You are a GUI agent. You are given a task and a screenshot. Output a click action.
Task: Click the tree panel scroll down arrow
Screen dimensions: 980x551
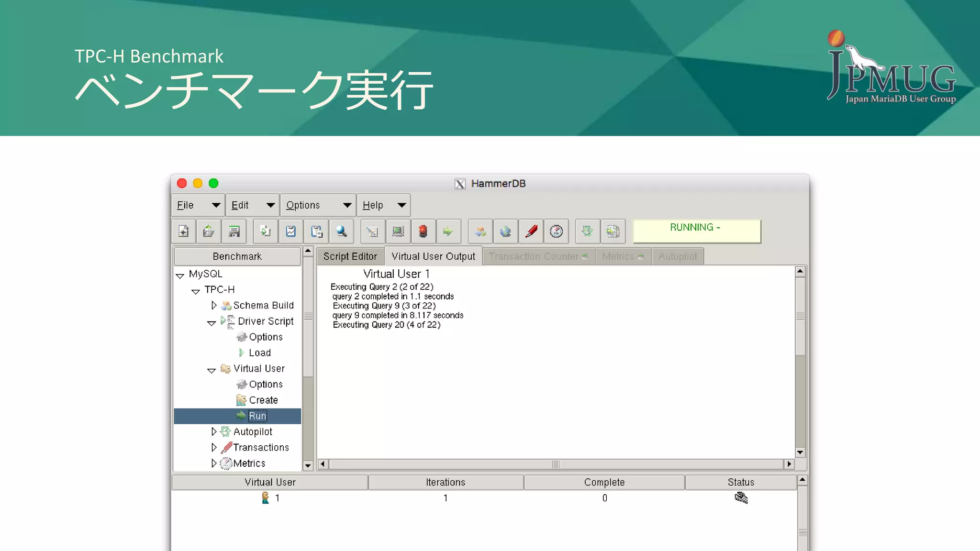[x=308, y=465]
